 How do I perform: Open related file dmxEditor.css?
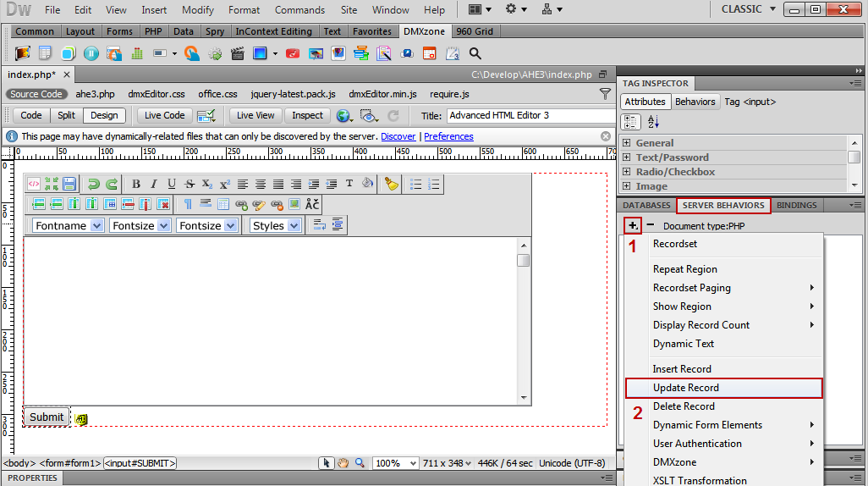157,94
